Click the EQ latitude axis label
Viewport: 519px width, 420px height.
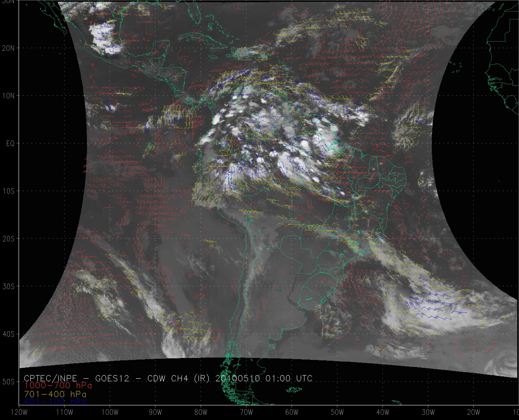pyautogui.click(x=10, y=143)
